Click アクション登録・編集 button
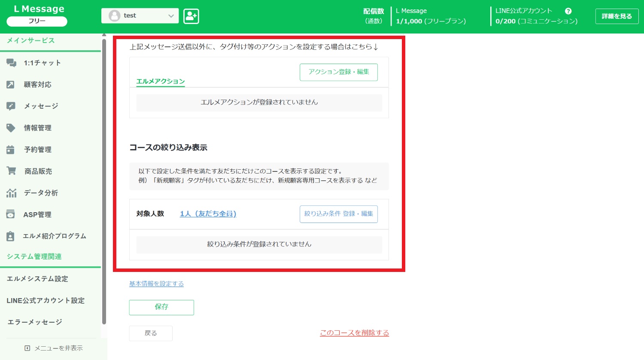Viewport: 644px width, 360px height. (x=339, y=72)
